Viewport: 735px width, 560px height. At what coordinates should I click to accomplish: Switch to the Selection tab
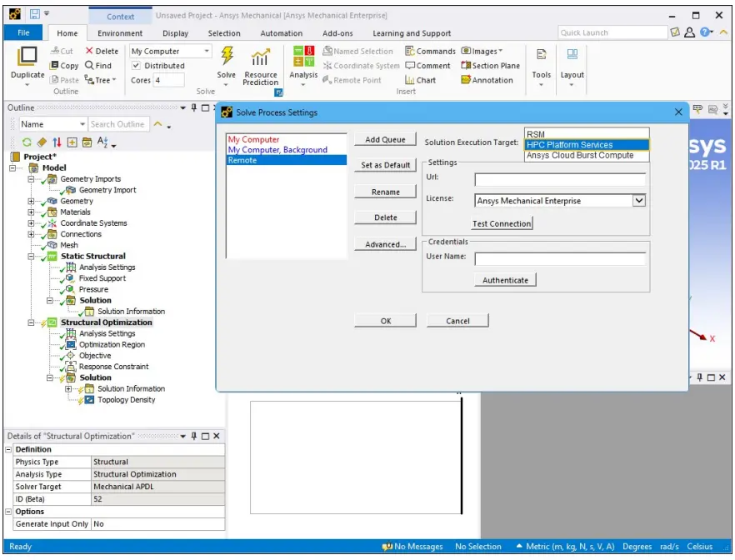click(224, 33)
